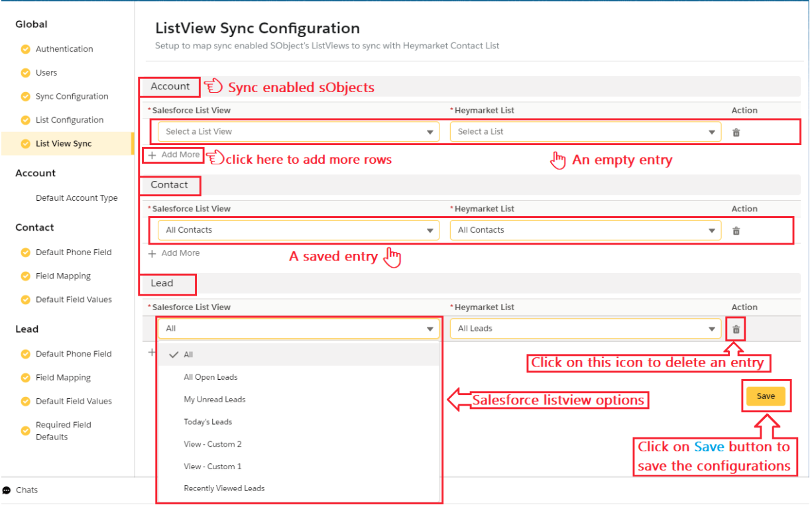Collapse the Lead Salesforce List View dropdown

pyautogui.click(x=298, y=328)
